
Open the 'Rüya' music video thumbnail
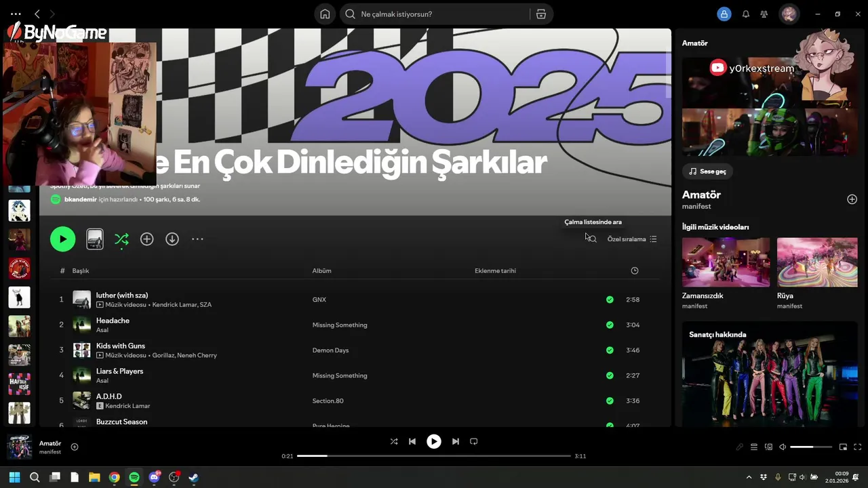(x=817, y=262)
